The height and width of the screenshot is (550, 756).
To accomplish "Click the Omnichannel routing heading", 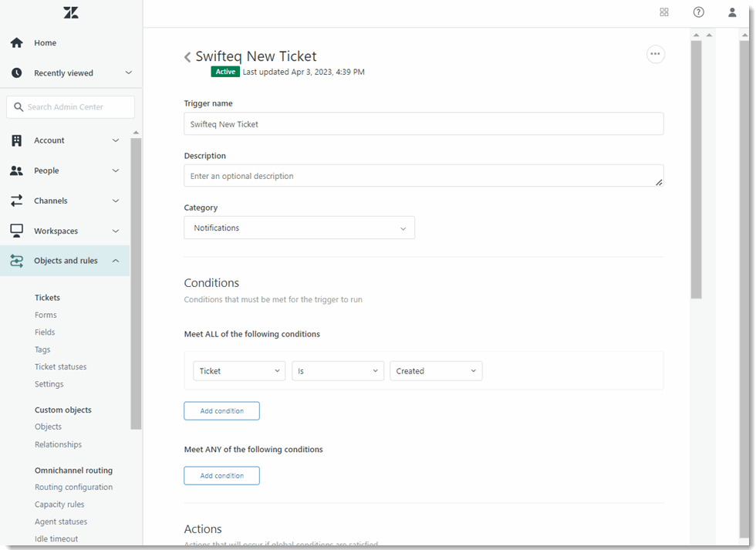I will tap(74, 470).
